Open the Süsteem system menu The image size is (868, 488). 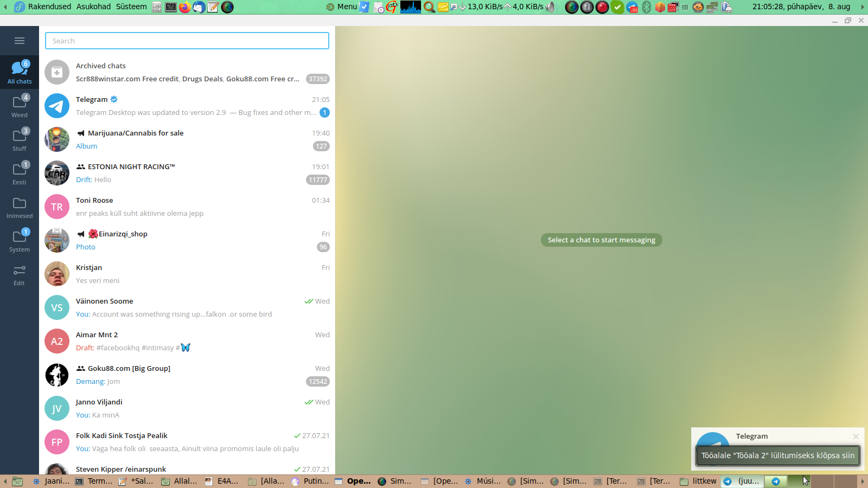[x=131, y=7]
